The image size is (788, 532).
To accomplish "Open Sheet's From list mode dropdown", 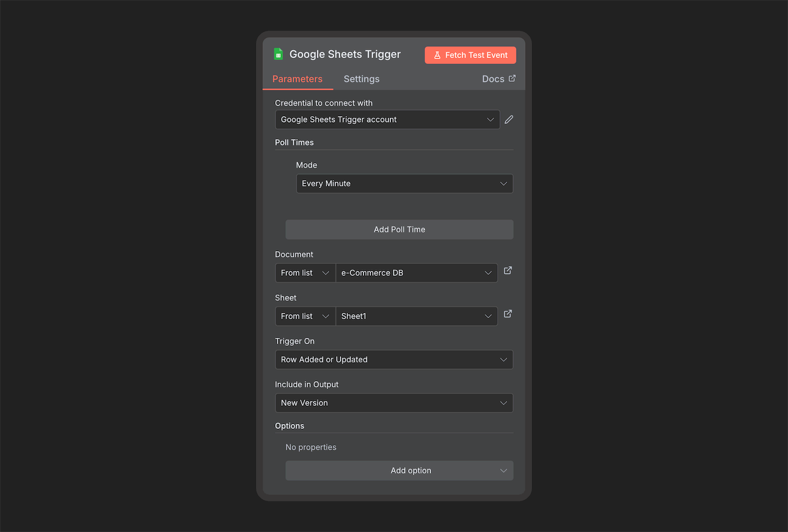I will (306, 316).
